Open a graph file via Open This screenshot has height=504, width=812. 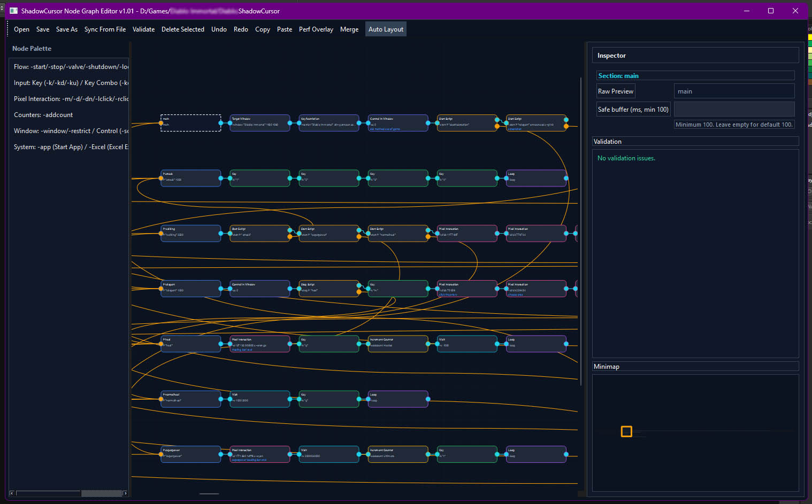[21, 29]
